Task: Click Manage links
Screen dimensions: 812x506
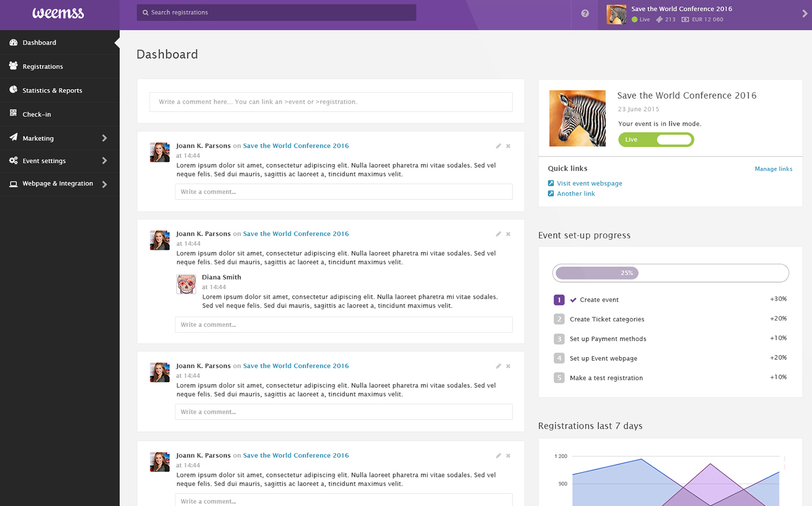Action: tap(773, 169)
